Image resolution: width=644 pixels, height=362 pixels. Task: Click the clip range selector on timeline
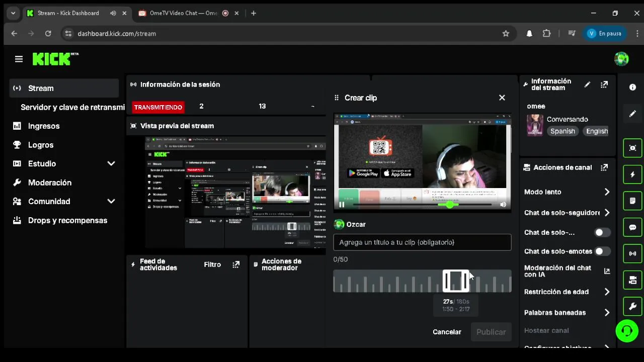pyautogui.click(x=456, y=281)
